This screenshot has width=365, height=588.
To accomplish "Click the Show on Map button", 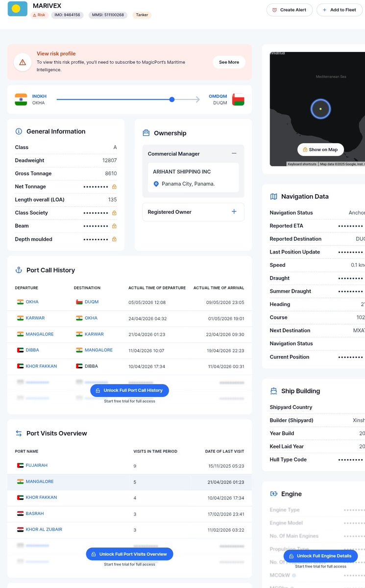I will pos(320,149).
